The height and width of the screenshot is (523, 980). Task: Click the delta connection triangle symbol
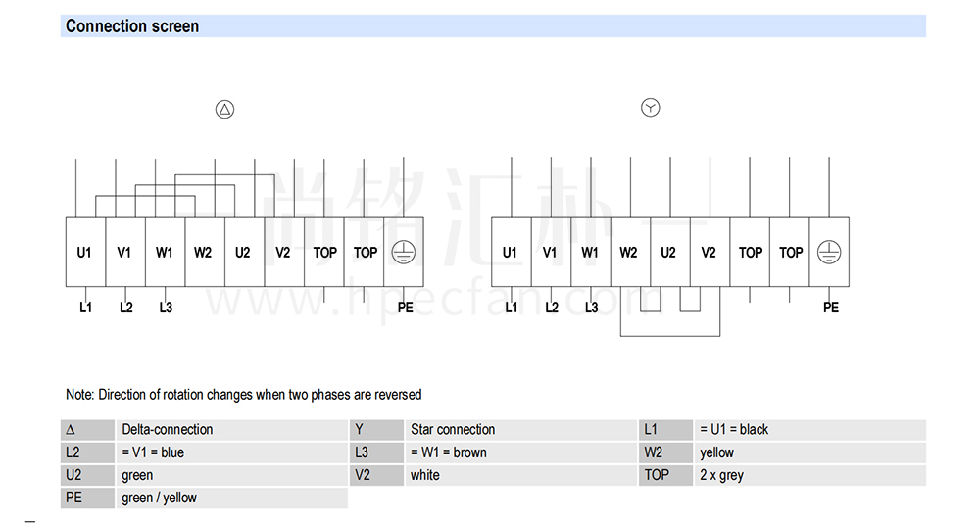pyautogui.click(x=224, y=110)
